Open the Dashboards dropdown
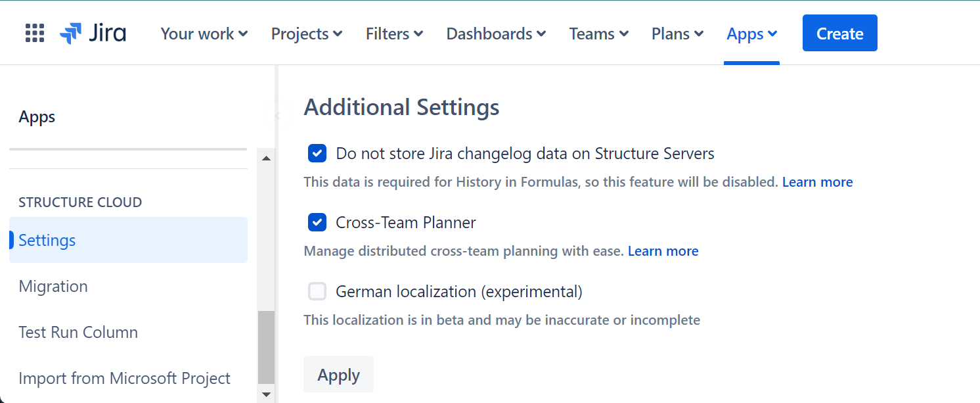980x403 pixels. tap(495, 34)
